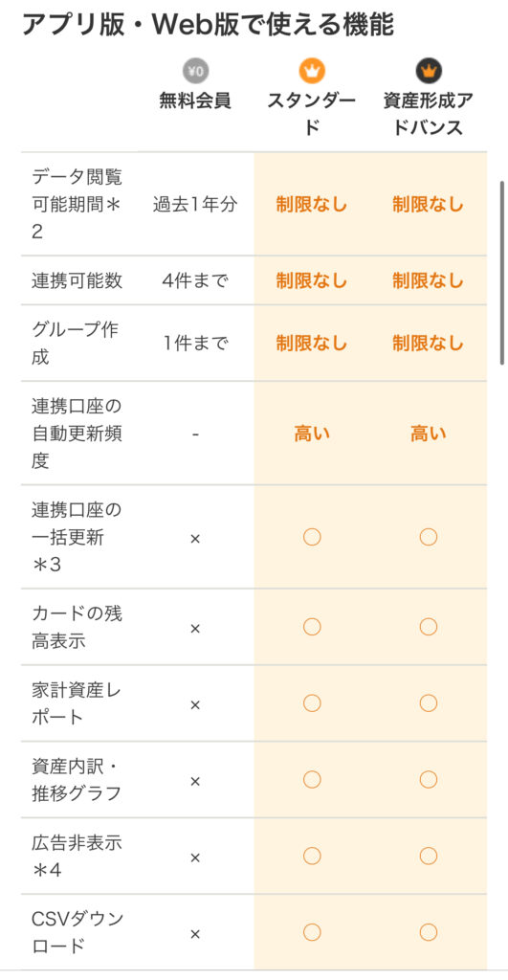Click the アプリ版・Web版で使える機能 heading
This screenshot has width=508, height=980.
point(208,25)
